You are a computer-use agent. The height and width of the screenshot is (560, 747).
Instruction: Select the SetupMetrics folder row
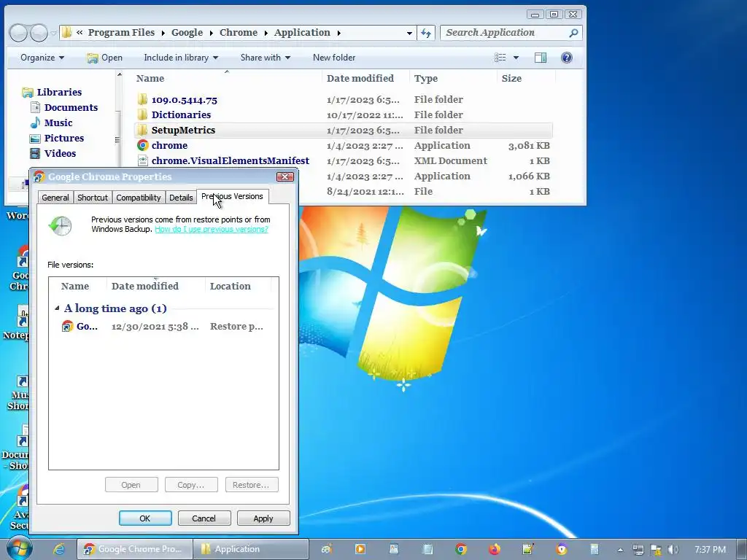coord(344,130)
